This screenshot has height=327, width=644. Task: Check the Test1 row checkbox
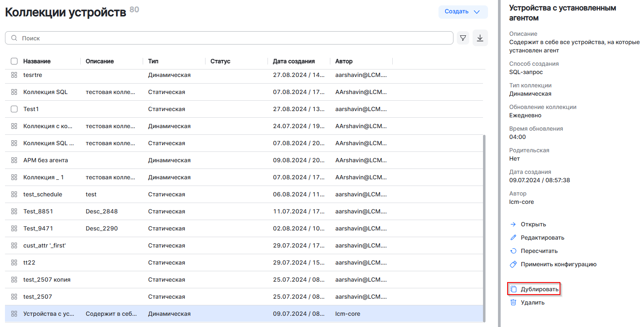coord(14,109)
